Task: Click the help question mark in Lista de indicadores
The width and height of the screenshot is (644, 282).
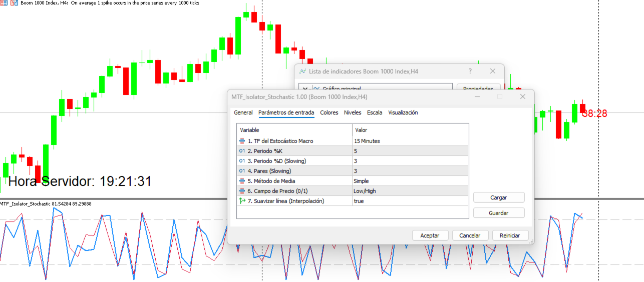Action: tap(470, 71)
